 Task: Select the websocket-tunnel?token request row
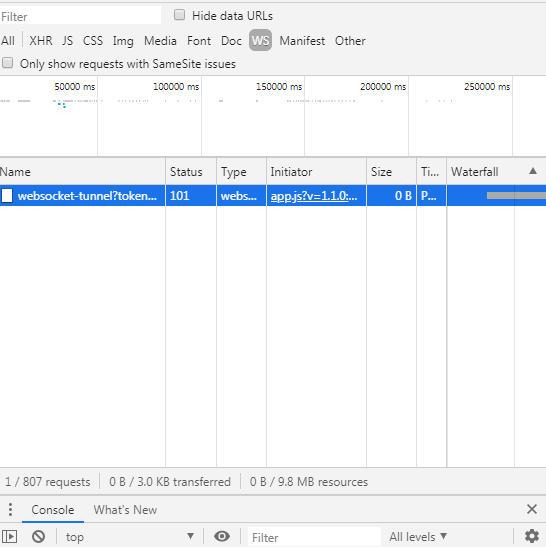coord(273,196)
